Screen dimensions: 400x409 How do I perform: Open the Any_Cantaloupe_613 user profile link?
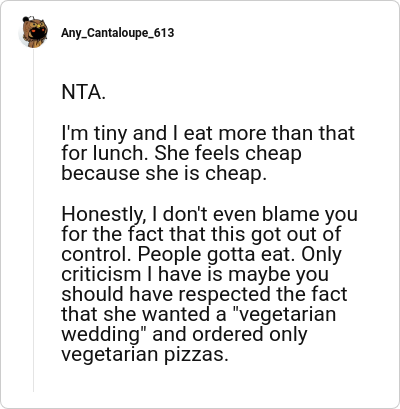click(x=117, y=33)
